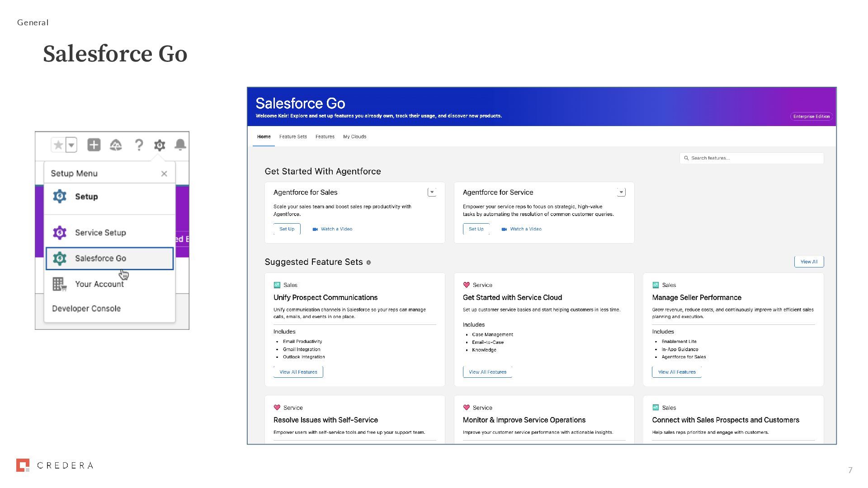The width and height of the screenshot is (868, 488).
Task: Switch to the Feature Sets tab
Action: [x=293, y=136]
